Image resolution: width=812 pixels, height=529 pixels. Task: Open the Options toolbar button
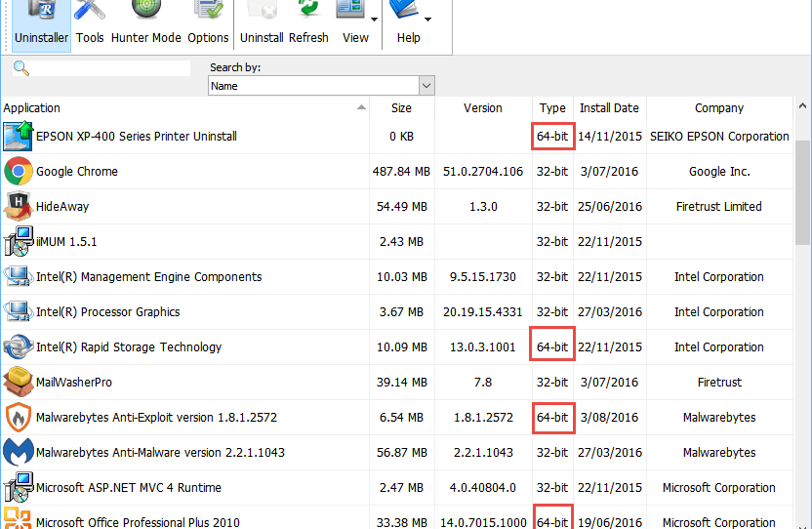pyautogui.click(x=208, y=23)
